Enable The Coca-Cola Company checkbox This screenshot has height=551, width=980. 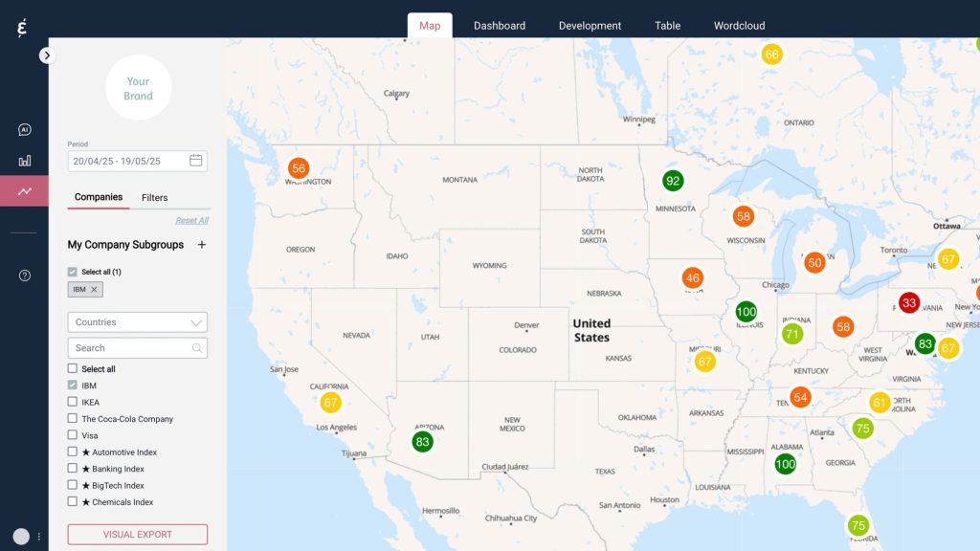(x=73, y=419)
